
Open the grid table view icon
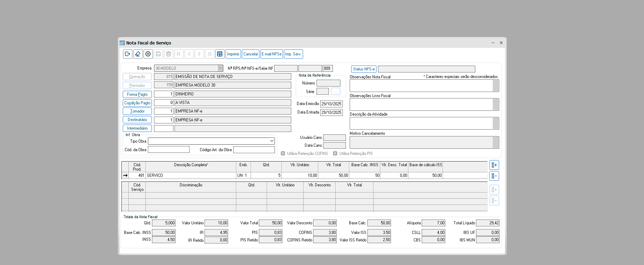tap(220, 54)
